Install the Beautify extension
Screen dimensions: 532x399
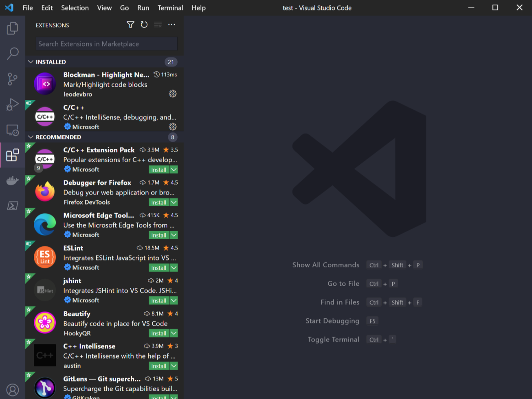[159, 333]
